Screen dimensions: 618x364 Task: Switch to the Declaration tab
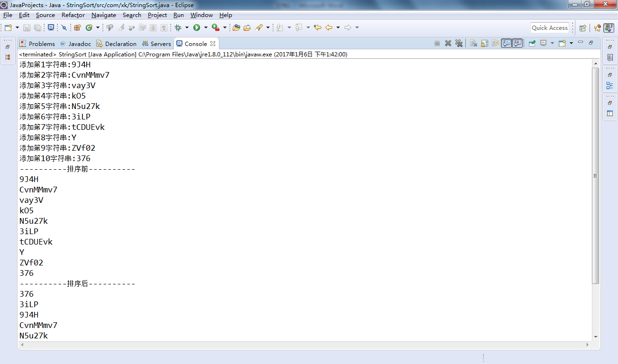117,44
